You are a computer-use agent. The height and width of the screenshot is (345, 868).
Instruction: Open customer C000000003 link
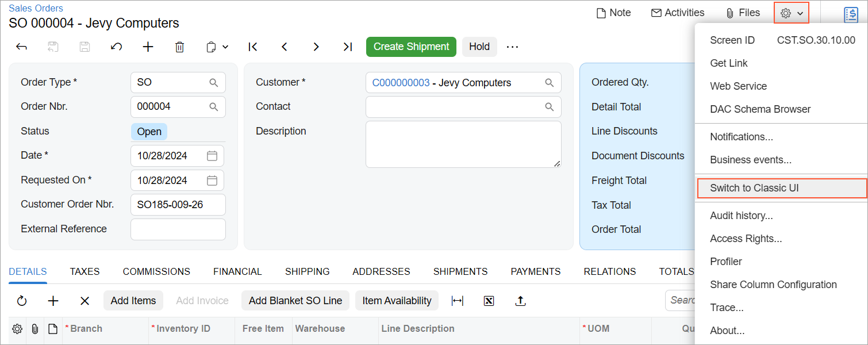[x=401, y=83]
